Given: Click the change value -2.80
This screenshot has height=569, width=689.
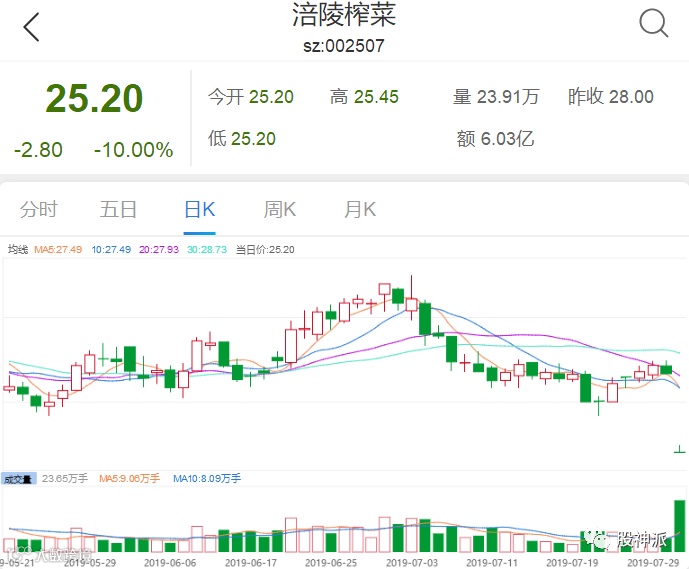Looking at the screenshot, I should click(x=38, y=150).
